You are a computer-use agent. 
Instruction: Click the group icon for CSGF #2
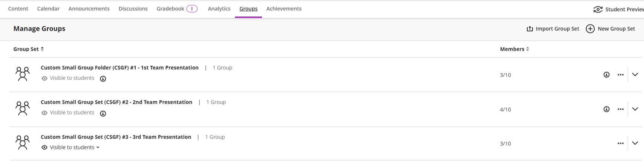(x=23, y=109)
